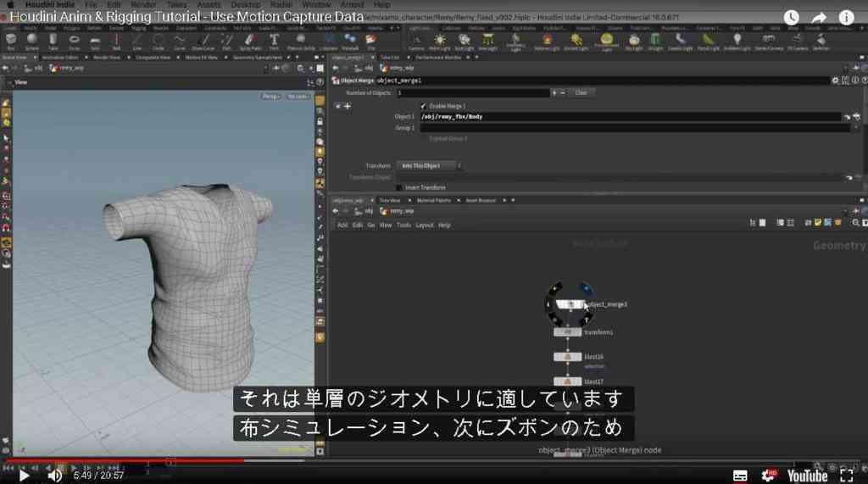Select the Metaball shelf tool
868x484 pixels.
(350, 41)
